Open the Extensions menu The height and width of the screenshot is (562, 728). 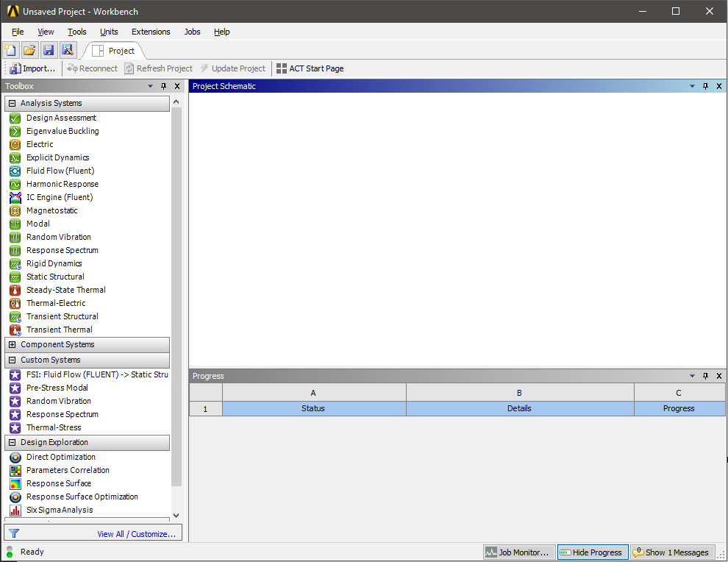click(151, 32)
